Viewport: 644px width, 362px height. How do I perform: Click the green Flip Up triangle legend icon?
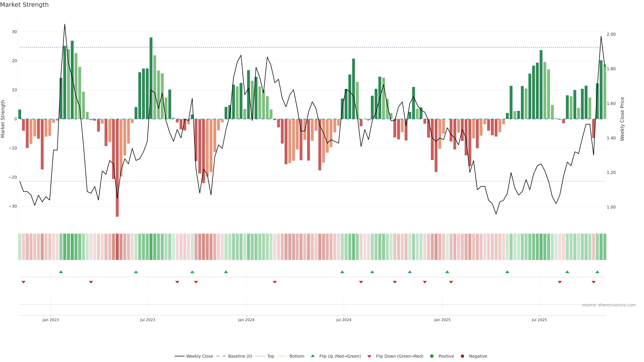(312, 356)
